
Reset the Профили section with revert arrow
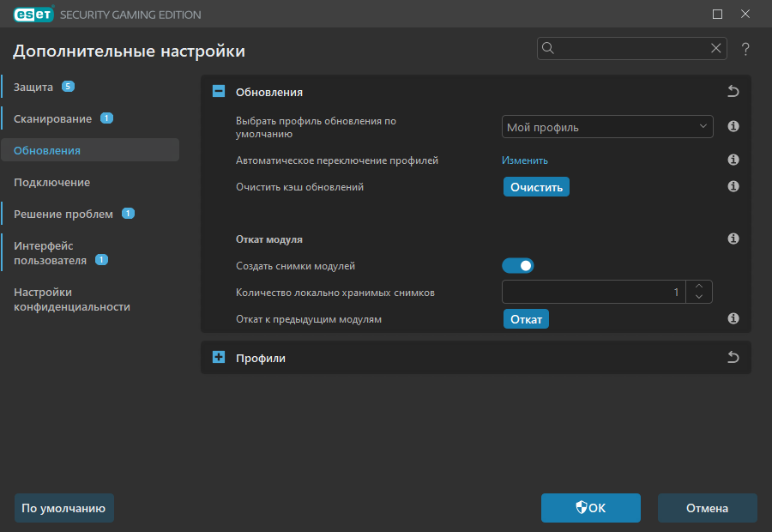pos(733,357)
